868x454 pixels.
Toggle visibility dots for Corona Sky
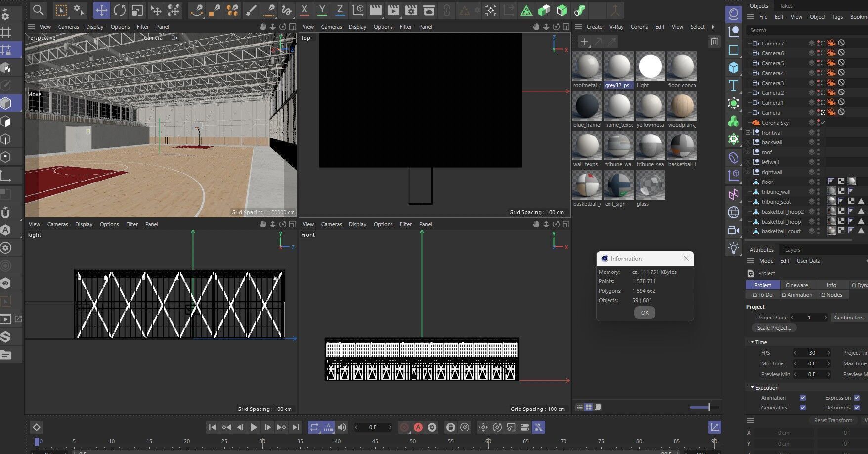[x=818, y=123]
